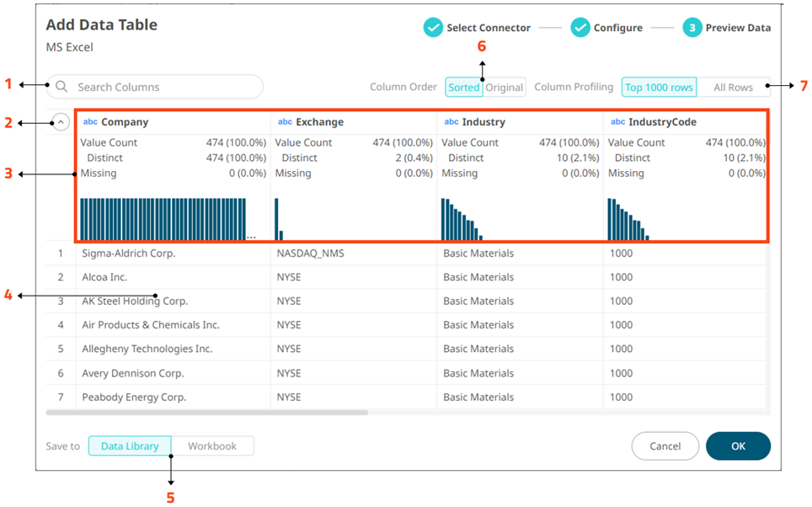Select Top 1000 rows profiling
Screen dimensions: 812x507
tap(659, 87)
